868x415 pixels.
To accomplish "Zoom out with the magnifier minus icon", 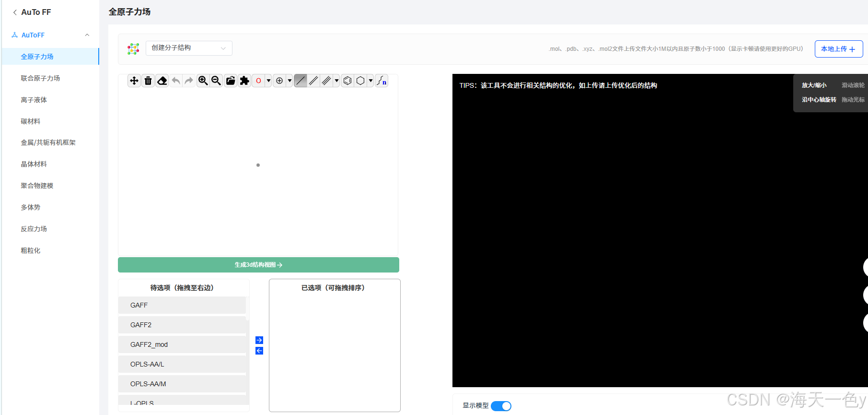I will pyautogui.click(x=216, y=81).
